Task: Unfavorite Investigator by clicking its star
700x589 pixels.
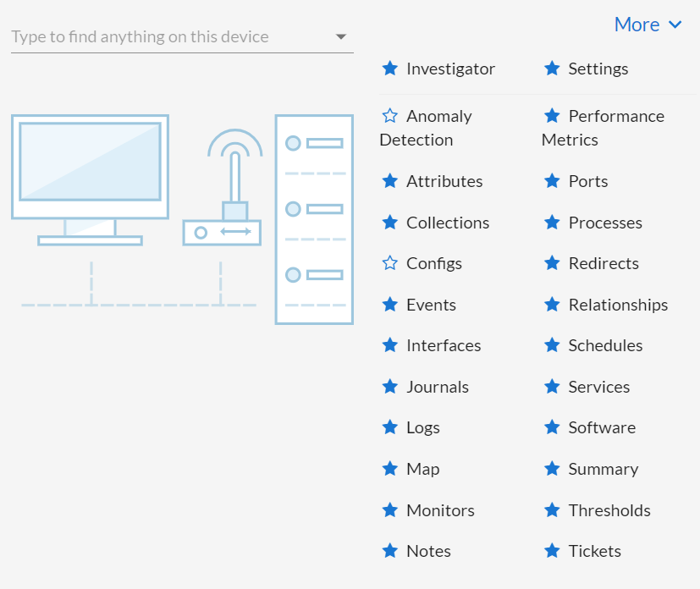Action: click(x=389, y=69)
